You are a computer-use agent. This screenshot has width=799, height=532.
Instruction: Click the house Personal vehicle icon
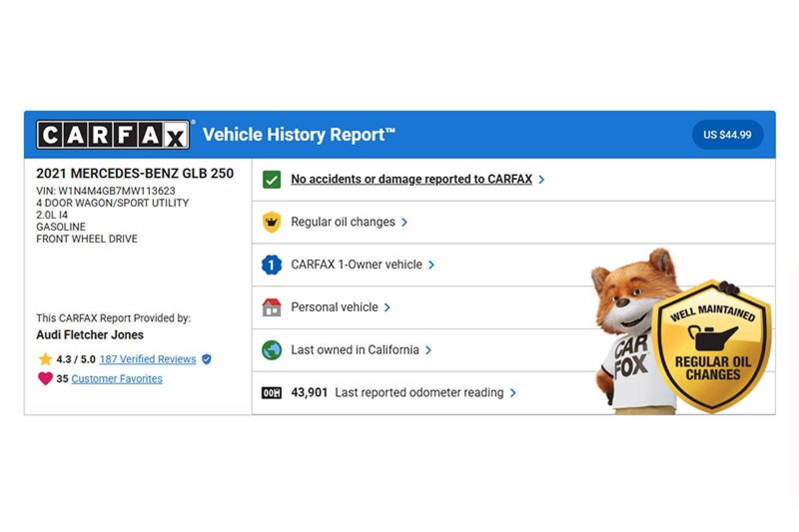pos(272,307)
